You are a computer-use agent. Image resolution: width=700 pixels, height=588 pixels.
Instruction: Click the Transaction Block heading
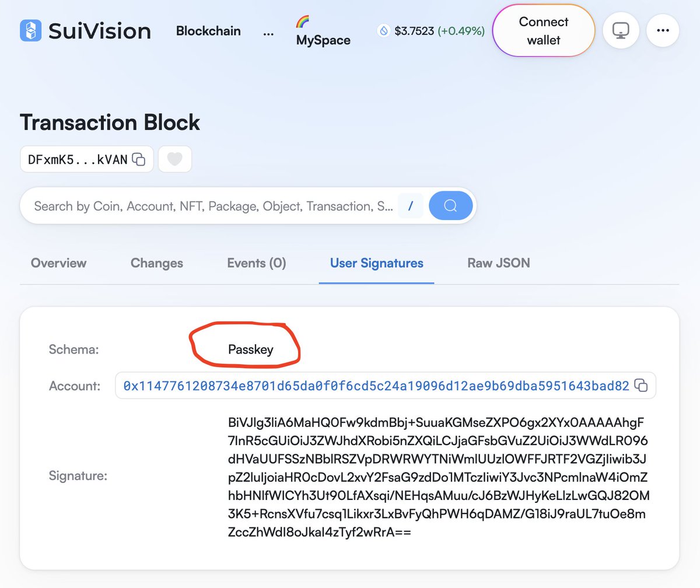[110, 123]
